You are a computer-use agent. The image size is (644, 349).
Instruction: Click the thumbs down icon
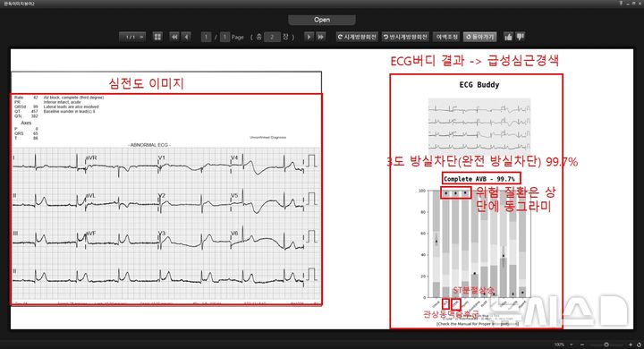pos(521,37)
